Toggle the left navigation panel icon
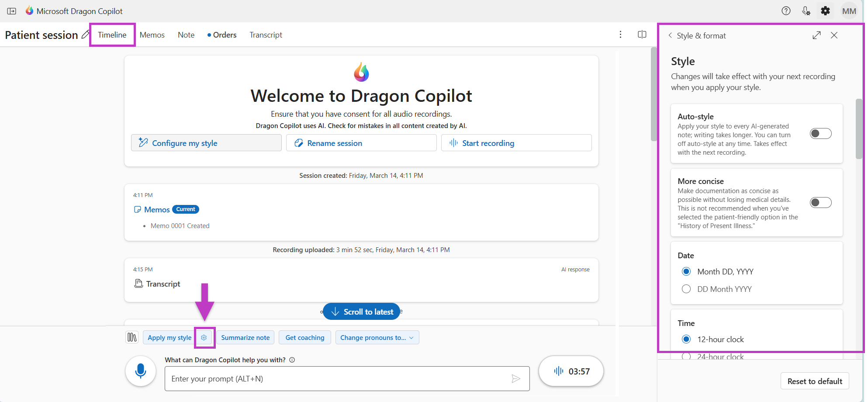 tap(12, 11)
